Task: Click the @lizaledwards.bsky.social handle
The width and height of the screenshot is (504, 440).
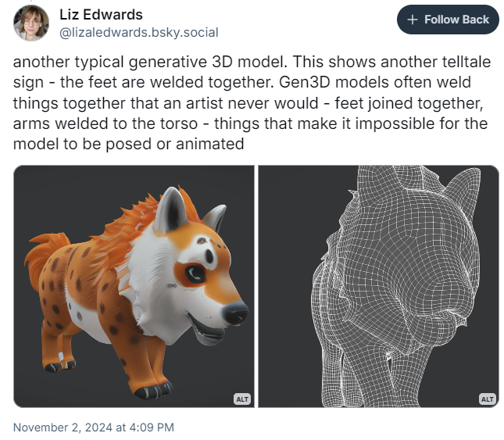Action: point(138,32)
